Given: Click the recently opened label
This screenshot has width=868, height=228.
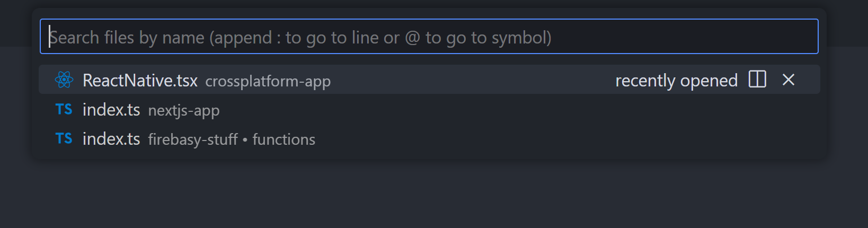Looking at the screenshot, I should tap(676, 81).
